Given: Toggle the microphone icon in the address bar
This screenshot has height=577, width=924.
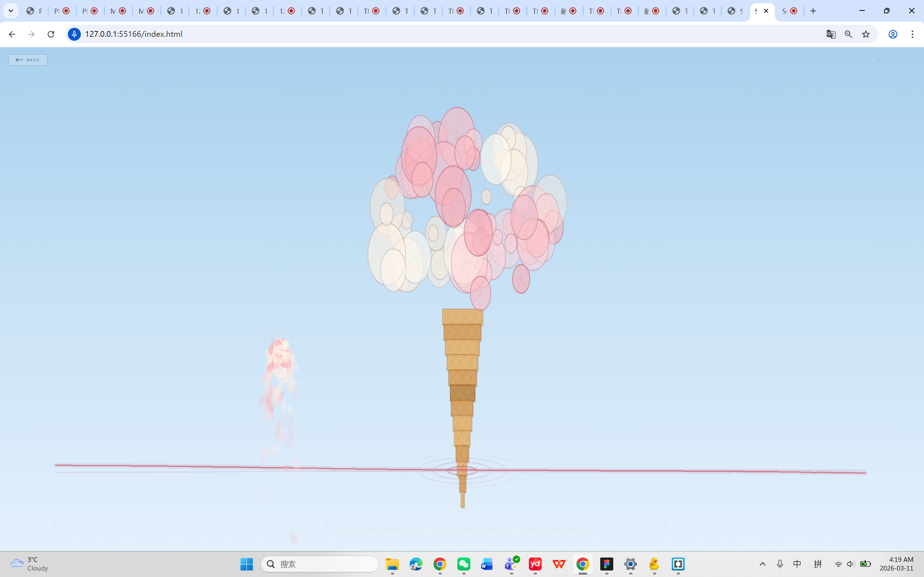Looking at the screenshot, I should [x=74, y=34].
